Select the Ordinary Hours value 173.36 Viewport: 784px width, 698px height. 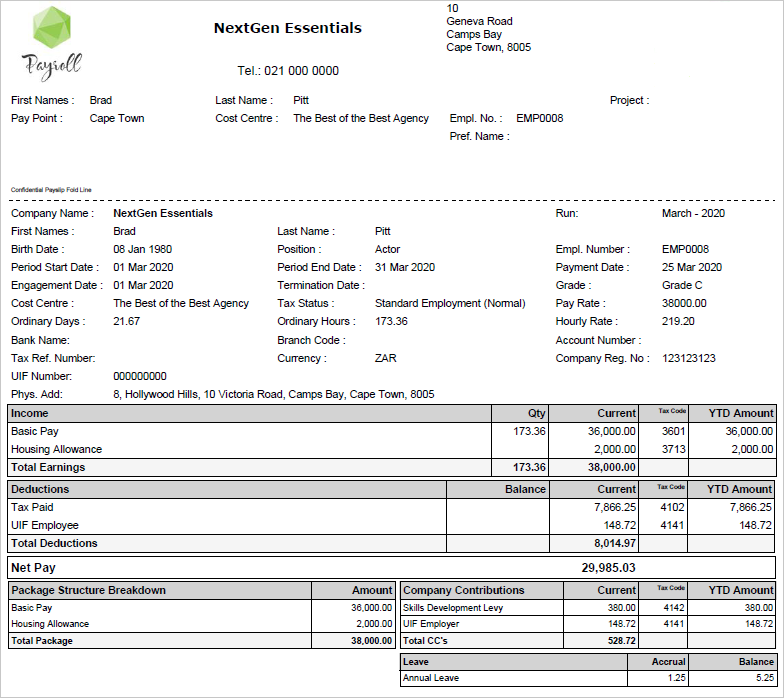pos(391,321)
